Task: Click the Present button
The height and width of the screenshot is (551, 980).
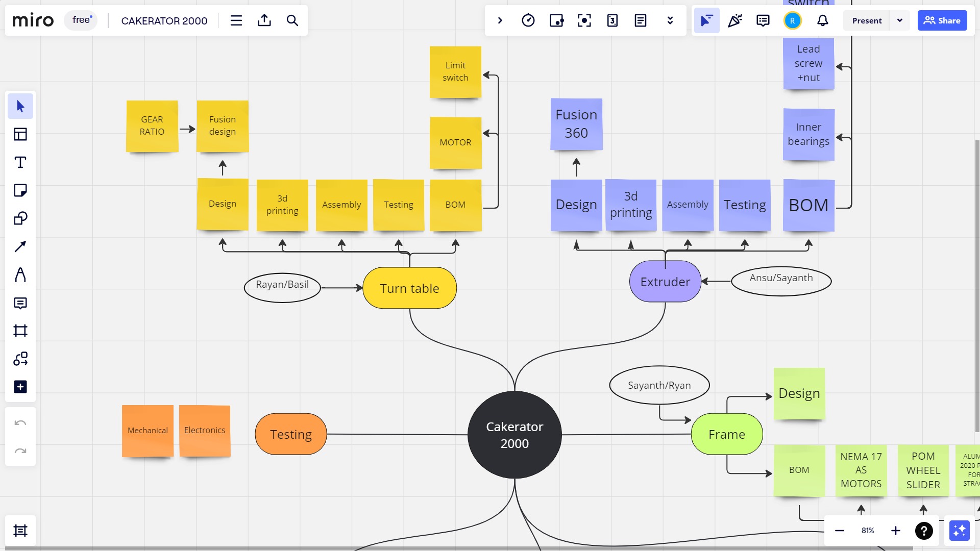Action: [x=867, y=20]
